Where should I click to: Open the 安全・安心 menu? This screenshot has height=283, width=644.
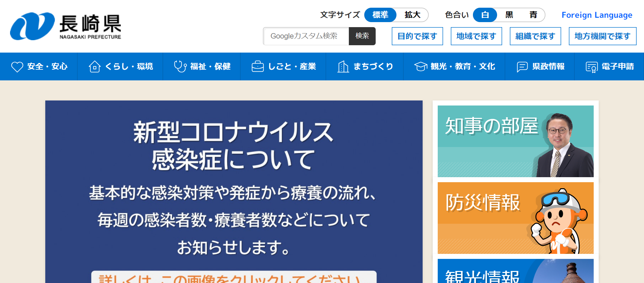(39, 66)
